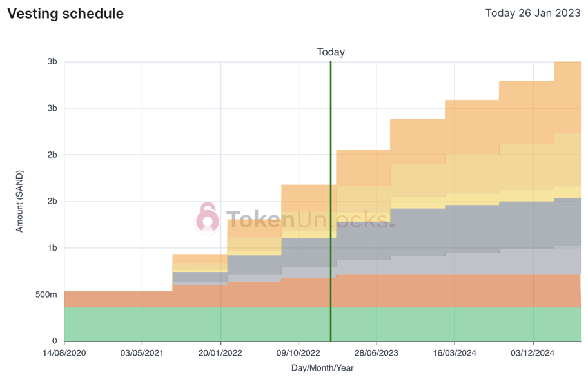Click the Today 26 Jan 2023 date text
This screenshot has height=386, width=588.
tap(533, 13)
